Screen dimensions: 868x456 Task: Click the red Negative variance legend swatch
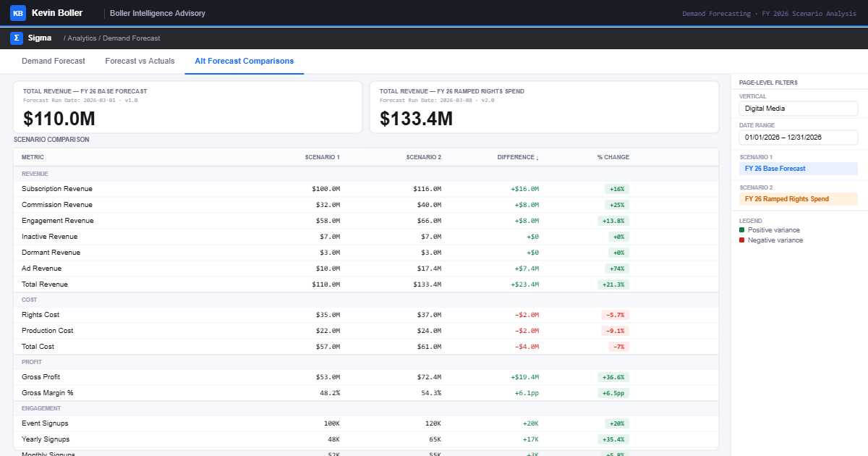741,240
